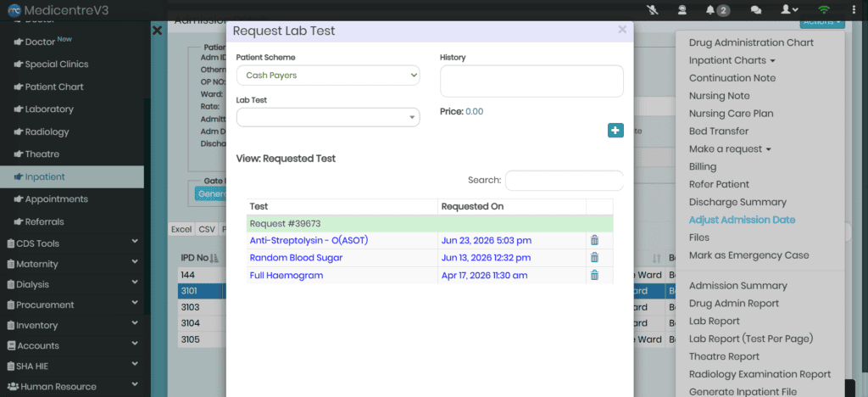Screen dimensions: 868x397
Task: Expand Maternity sidebar section
Action: point(72,264)
